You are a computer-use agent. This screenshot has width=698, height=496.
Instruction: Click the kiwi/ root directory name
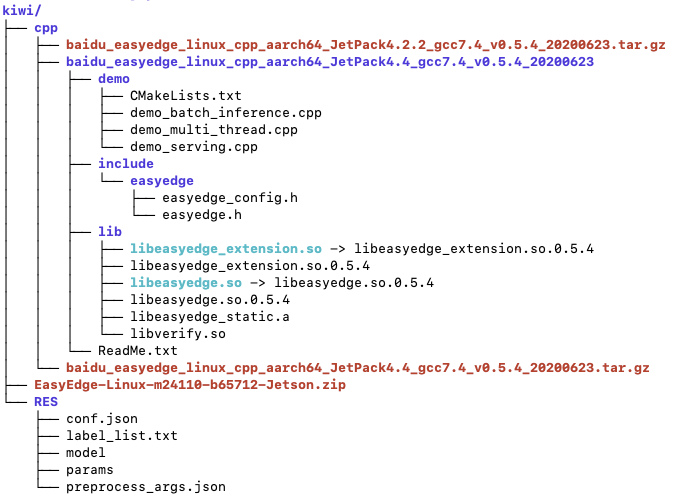pyautogui.click(x=21, y=11)
